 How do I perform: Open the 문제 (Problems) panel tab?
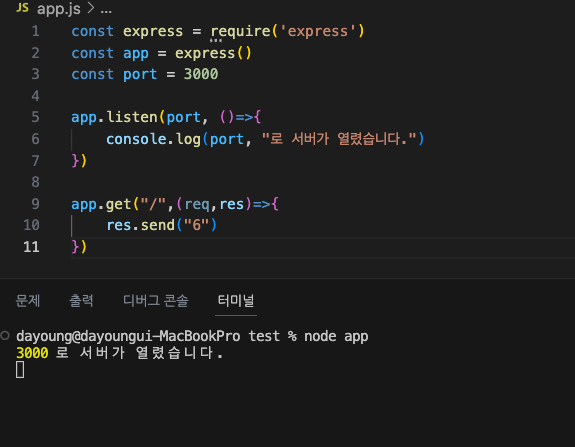click(28, 301)
